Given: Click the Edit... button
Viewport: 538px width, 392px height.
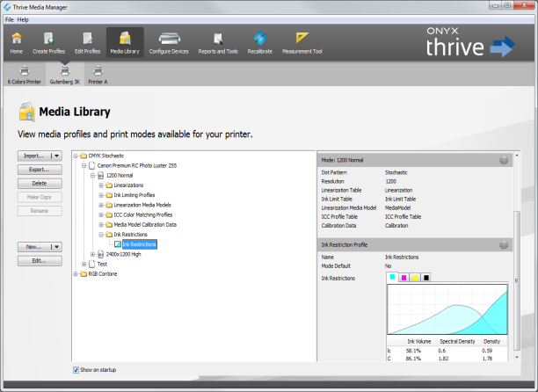Looking at the screenshot, I should pos(40,261).
